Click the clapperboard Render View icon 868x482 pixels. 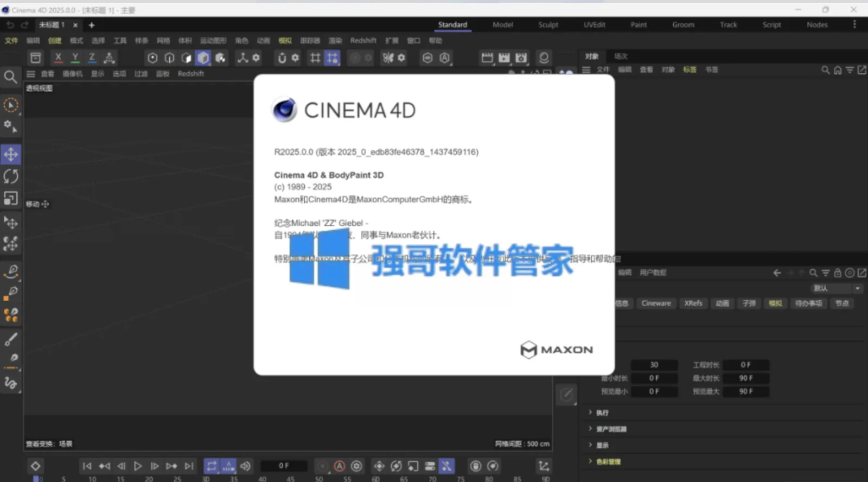pos(487,58)
